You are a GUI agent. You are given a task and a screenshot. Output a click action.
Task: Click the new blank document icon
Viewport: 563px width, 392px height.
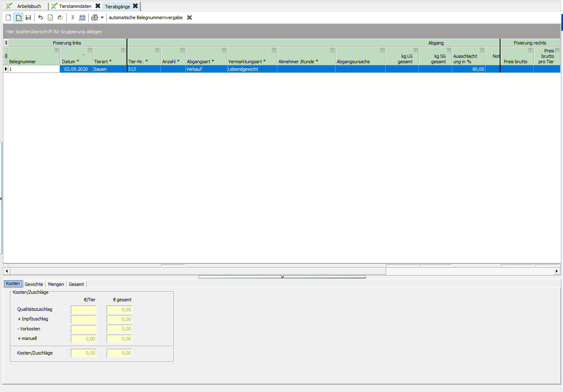pyautogui.click(x=8, y=17)
